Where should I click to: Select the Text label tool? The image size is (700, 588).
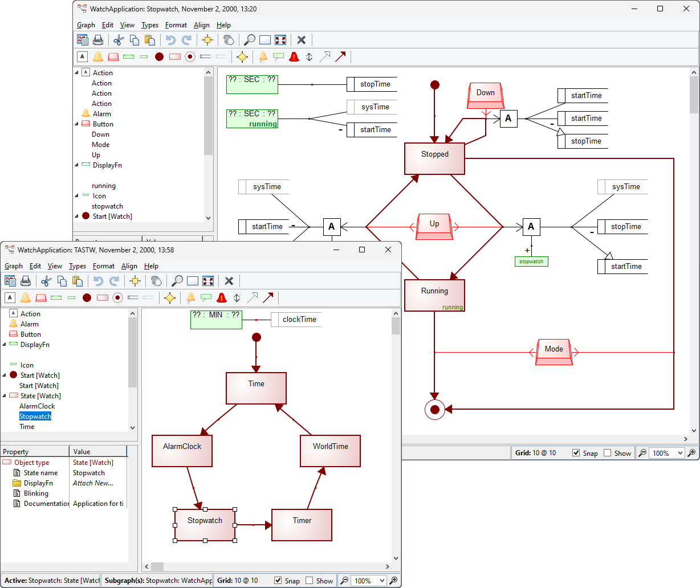click(82, 56)
